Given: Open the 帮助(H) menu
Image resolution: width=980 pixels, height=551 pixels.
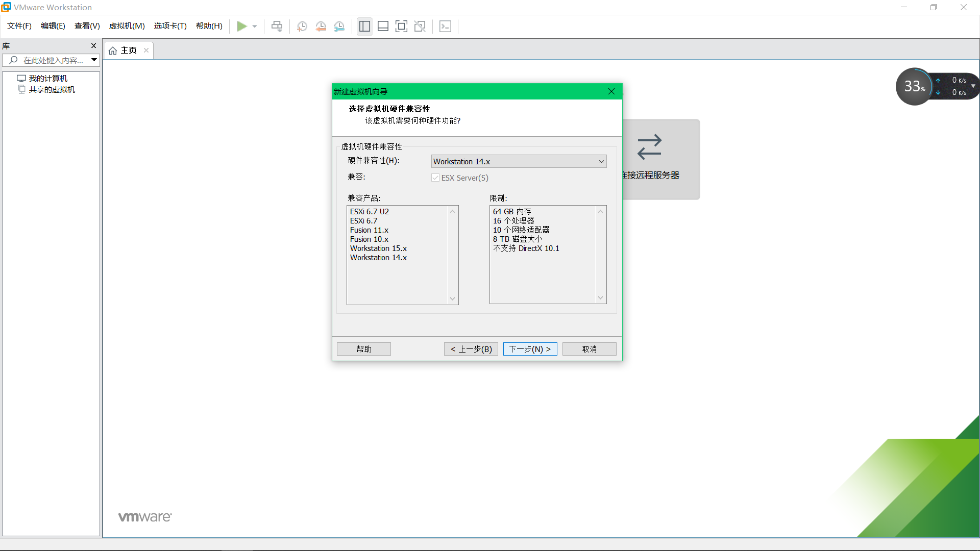Looking at the screenshot, I should pos(209,26).
